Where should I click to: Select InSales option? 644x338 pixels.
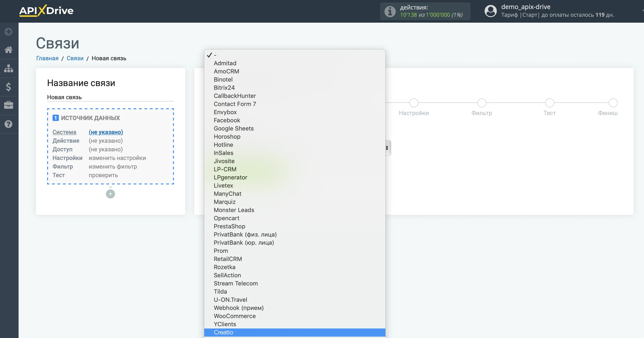pos(295,153)
